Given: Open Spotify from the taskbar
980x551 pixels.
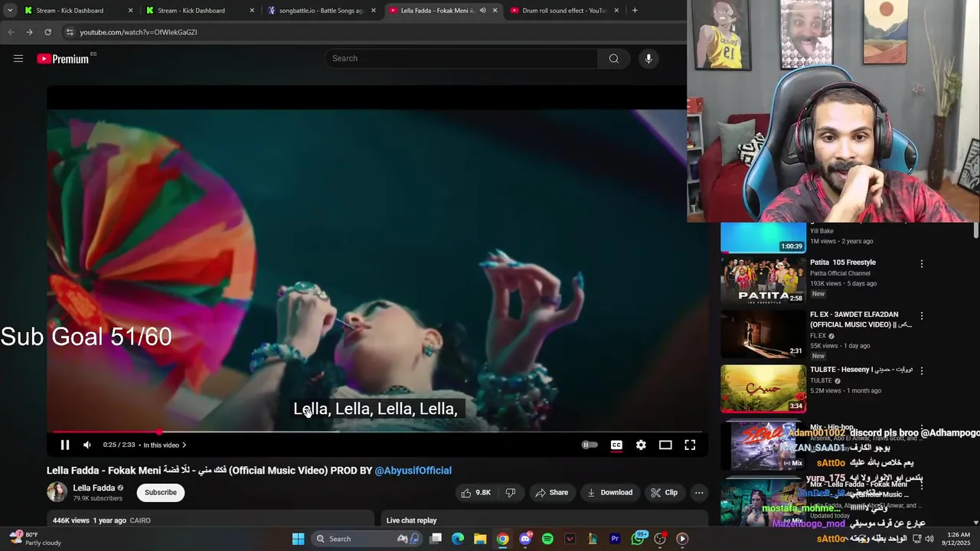Looking at the screenshot, I should pyautogui.click(x=547, y=539).
